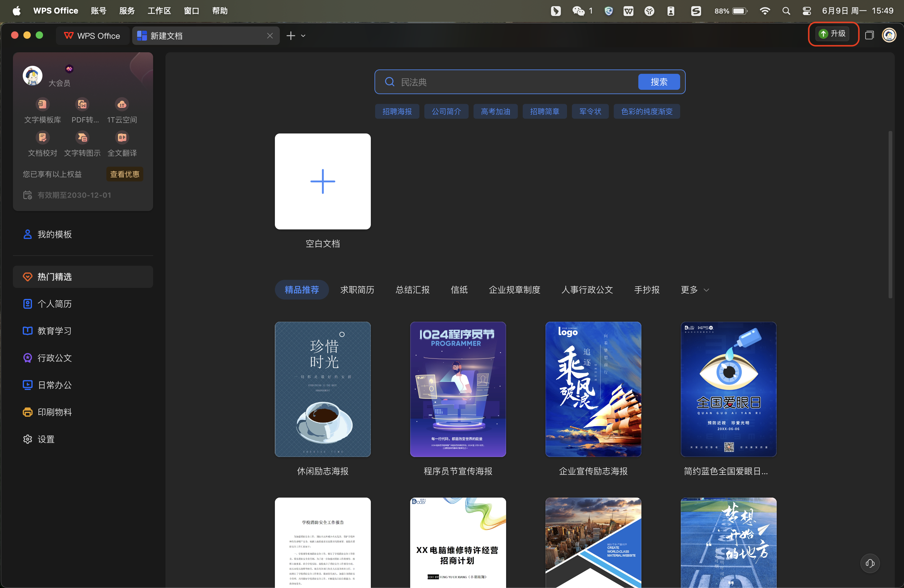Screen dimensions: 904x588
Task: Click the 高考加油 search tag
Action: (x=495, y=111)
